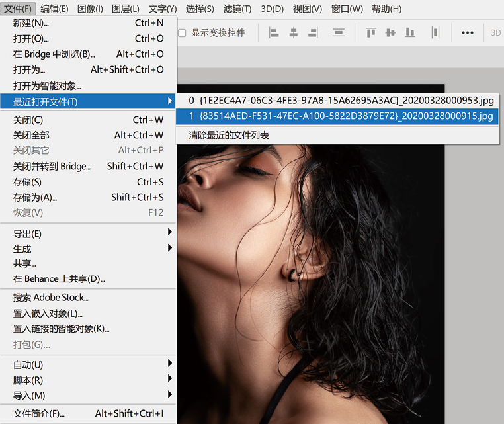Open the 3D(D) menu

273,9
